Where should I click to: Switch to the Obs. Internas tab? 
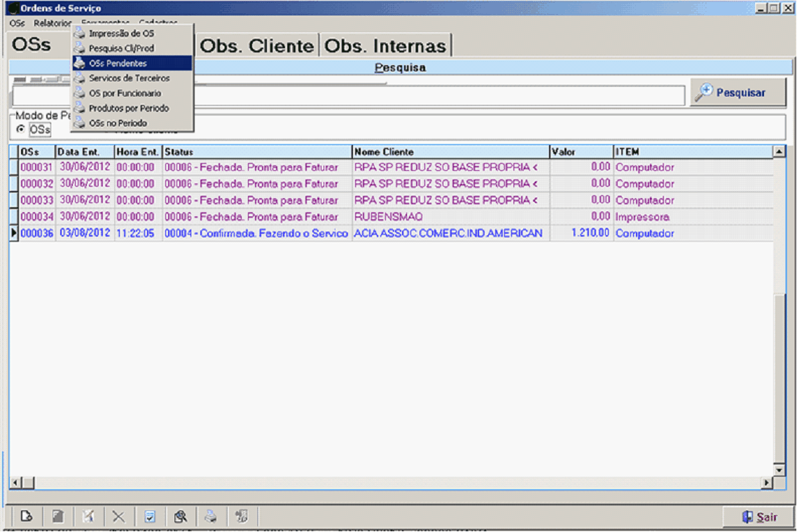[x=385, y=45]
